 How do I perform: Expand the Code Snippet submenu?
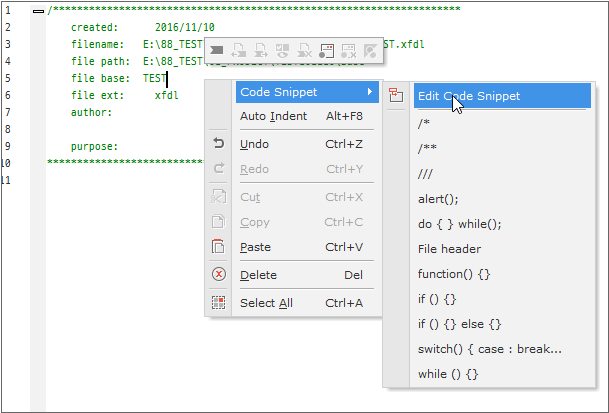point(306,92)
